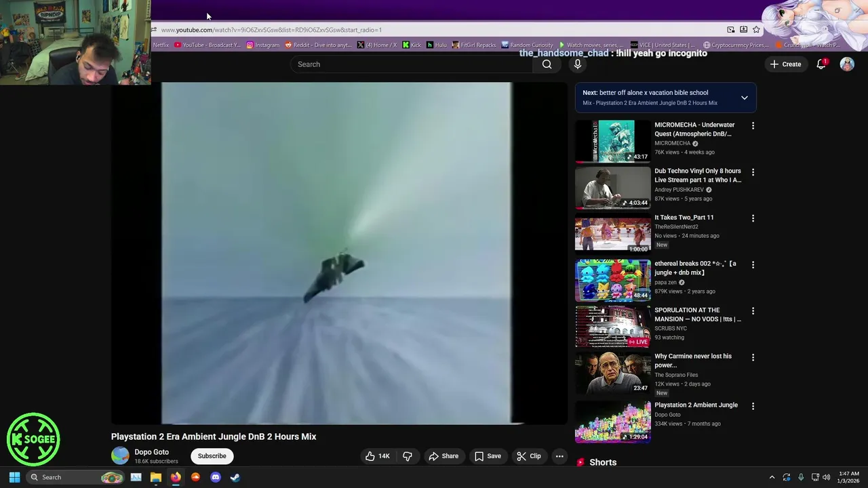Open VICE United States bookmark
Screen dimensions: 868x488
point(663,45)
